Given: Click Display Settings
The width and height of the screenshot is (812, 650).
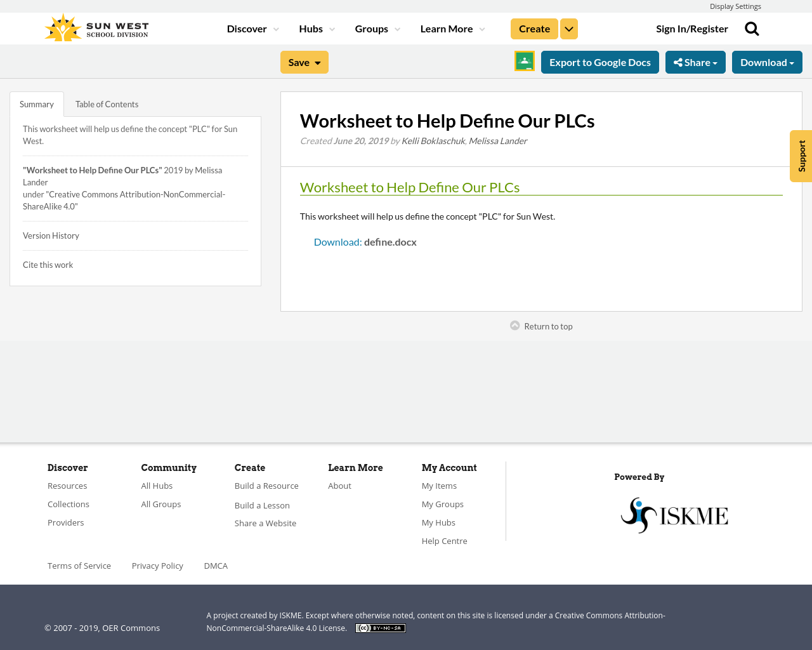Looking at the screenshot, I should click(735, 5).
